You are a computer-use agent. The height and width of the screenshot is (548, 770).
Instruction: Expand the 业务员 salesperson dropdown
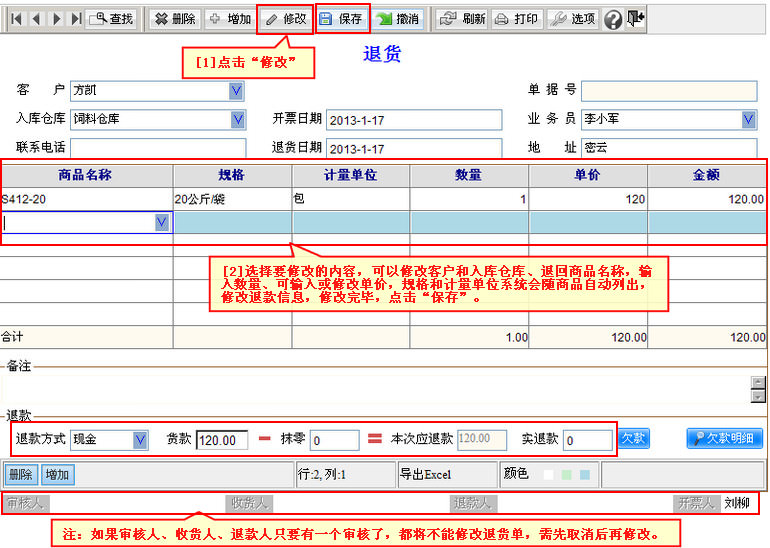(748, 119)
